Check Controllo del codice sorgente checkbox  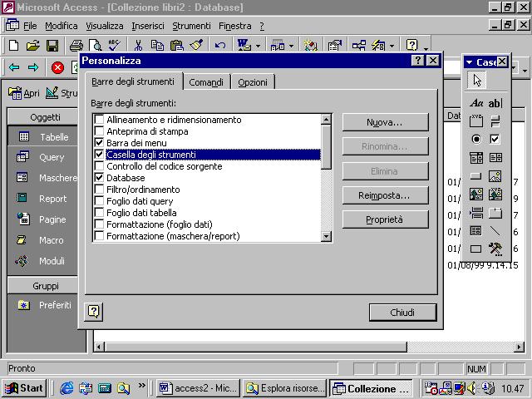tap(99, 166)
